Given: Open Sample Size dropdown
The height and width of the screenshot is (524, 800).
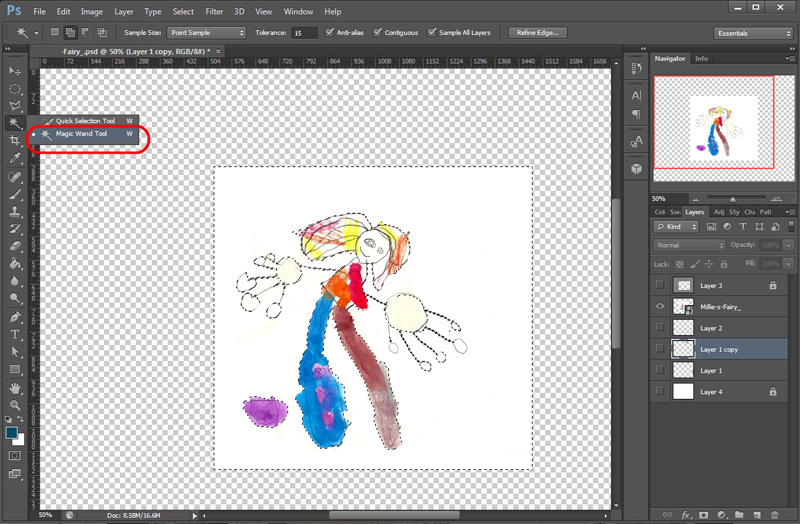Looking at the screenshot, I should pyautogui.click(x=207, y=33).
